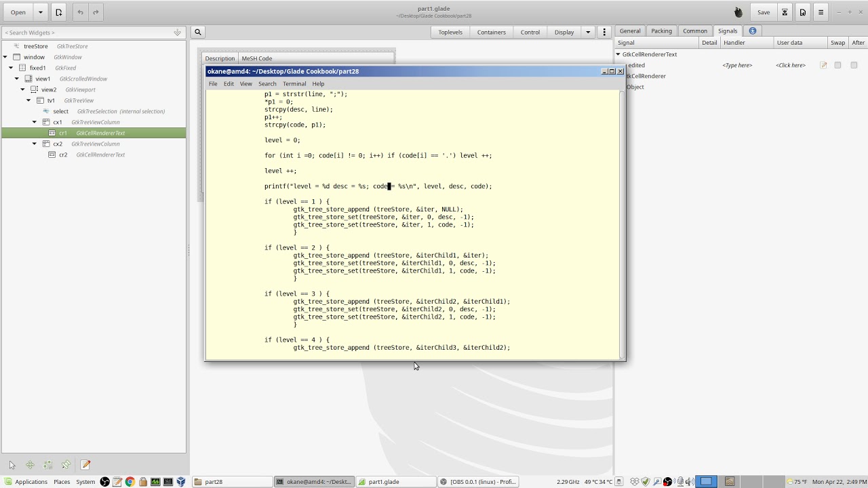Open the Places menu in panel
The height and width of the screenshot is (488, 868).
click(x=62, y=482)
